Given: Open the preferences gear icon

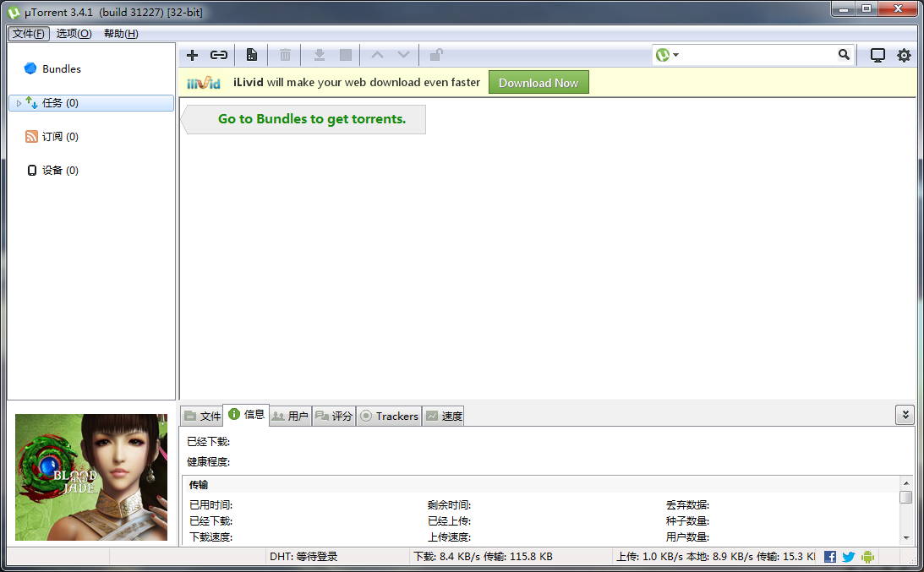Looking at the screenshot, I should (904, 54).
